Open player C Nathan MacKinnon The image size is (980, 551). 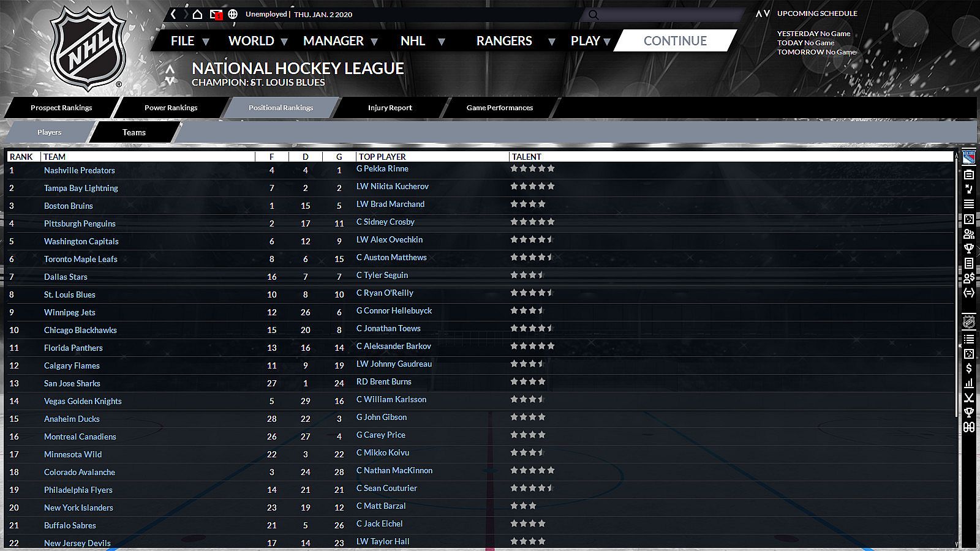click(394, 470)
